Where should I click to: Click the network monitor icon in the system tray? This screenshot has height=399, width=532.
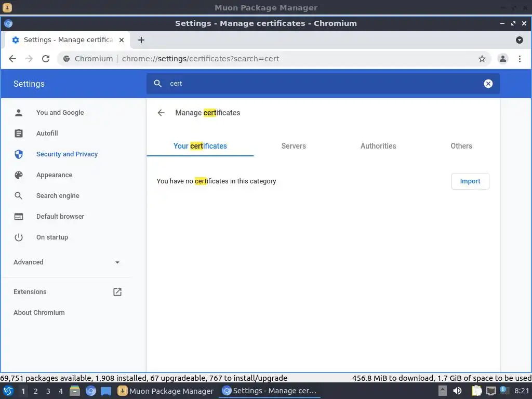490,391
